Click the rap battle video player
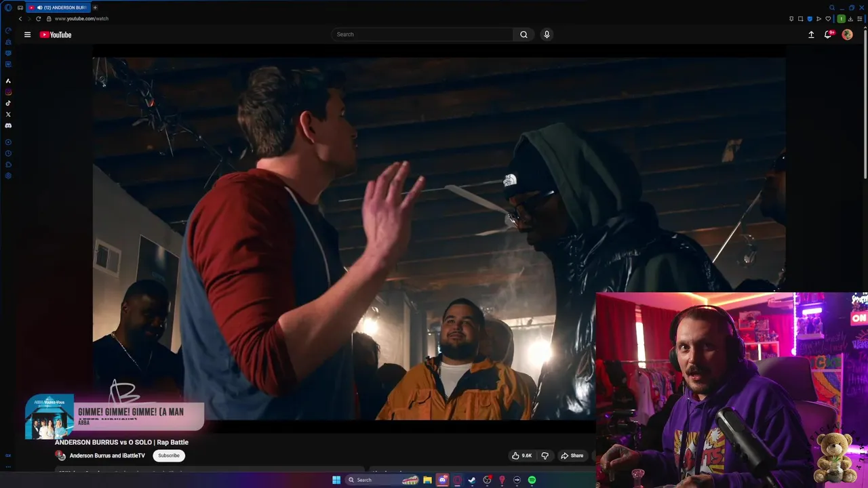Screen dimensions: 868x488 tap(439, 239)
